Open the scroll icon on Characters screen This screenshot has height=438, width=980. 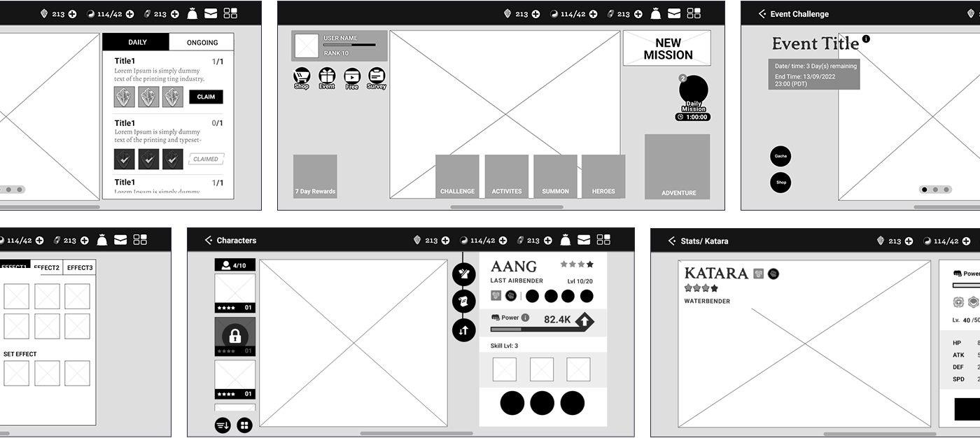point(463,302)
